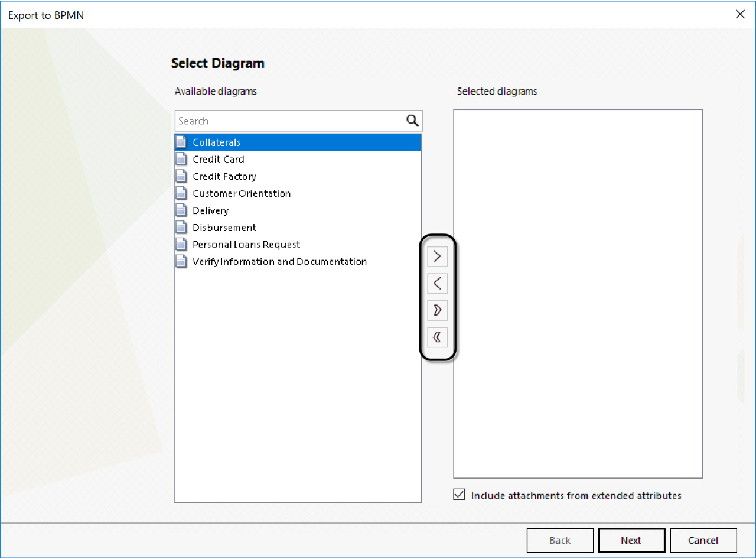Uncheck Include attachments from extended attributes
The height and width of the screenshot is (559, 756).
[x=459, y=495]
